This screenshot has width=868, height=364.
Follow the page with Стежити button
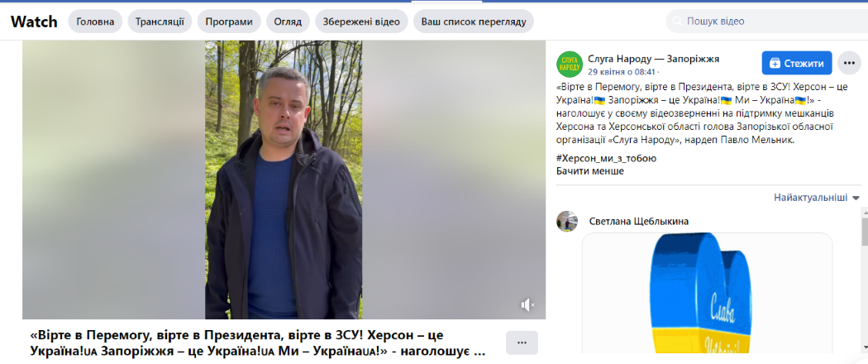[797, 63]
